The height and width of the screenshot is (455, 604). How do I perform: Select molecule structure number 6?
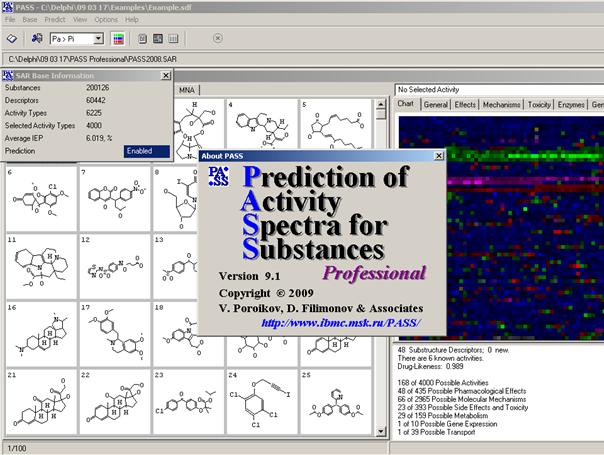click(x=41, y=199)
